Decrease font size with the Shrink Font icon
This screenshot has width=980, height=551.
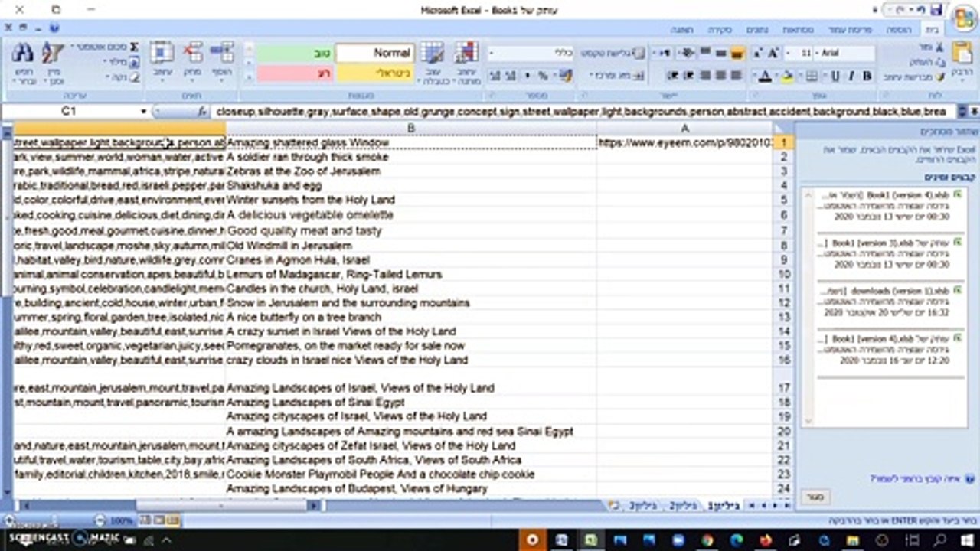[x=758, y=53]
